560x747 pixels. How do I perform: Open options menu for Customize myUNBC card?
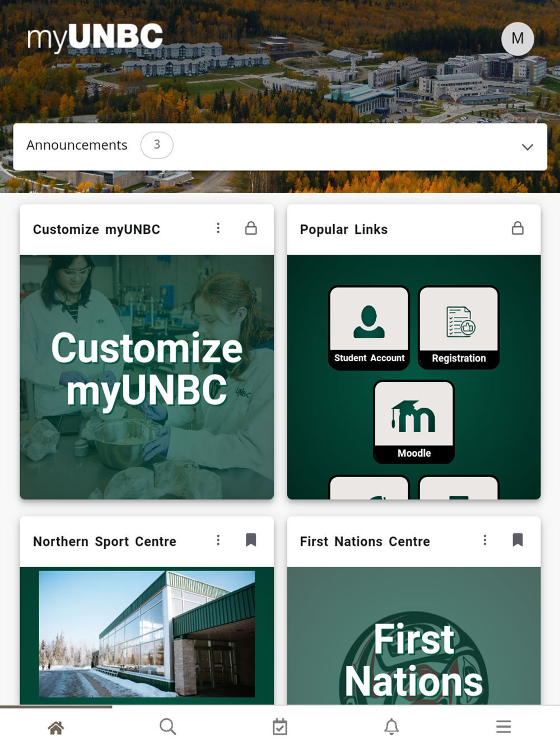coord(218,228)
